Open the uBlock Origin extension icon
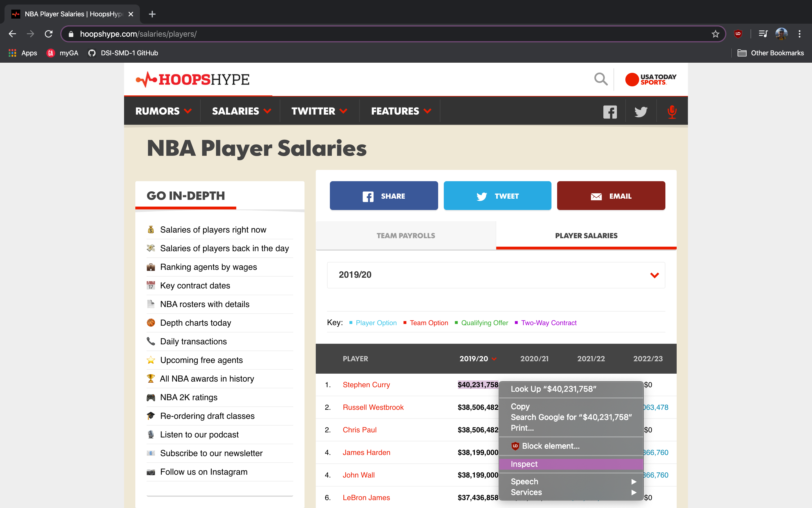This screenshot has width=812, height=508. (x=738, y=34)
